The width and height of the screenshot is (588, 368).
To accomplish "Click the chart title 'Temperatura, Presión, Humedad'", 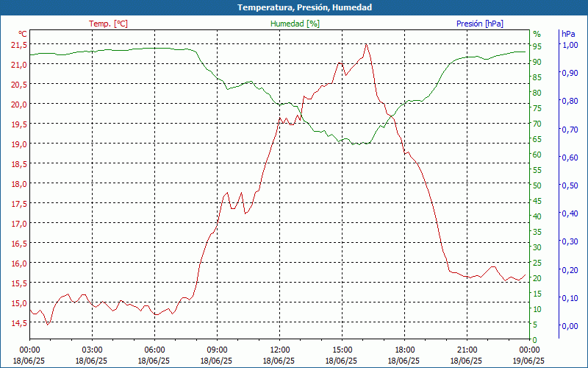I will (304, 7).
